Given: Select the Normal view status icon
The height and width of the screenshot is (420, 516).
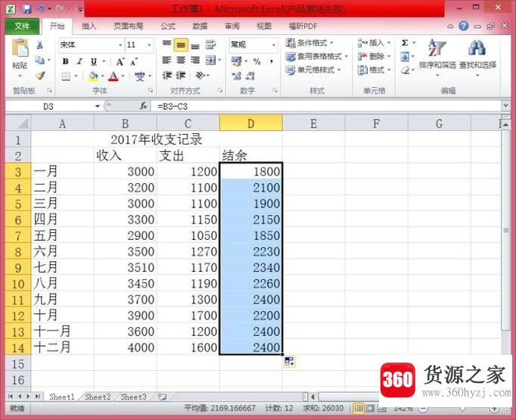Looking at the screenshot, I should (359, 409).
